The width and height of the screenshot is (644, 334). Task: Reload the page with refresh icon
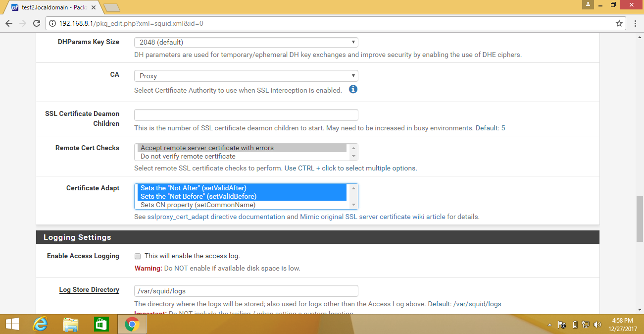coord(36,23)
